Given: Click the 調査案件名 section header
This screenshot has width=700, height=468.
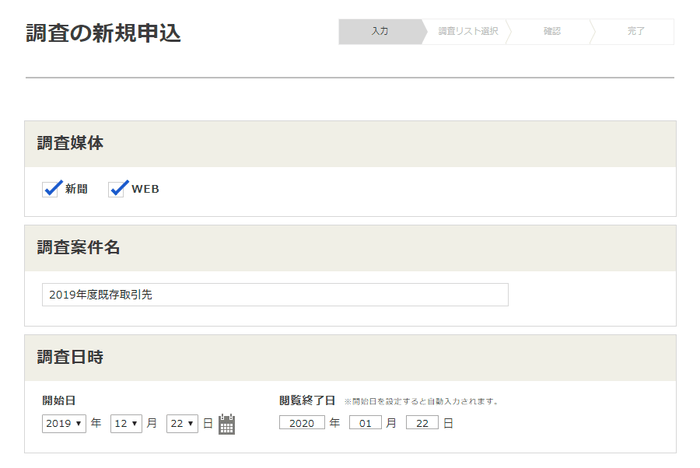Looking at the screenshot, I should pyautogui.click(x=78, y=247).
